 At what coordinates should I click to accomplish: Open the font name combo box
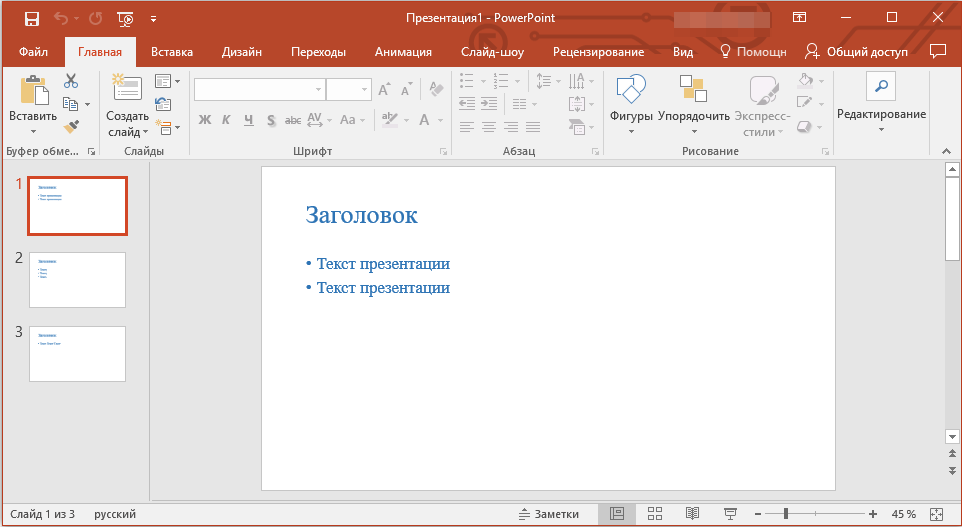click(260, 90)
